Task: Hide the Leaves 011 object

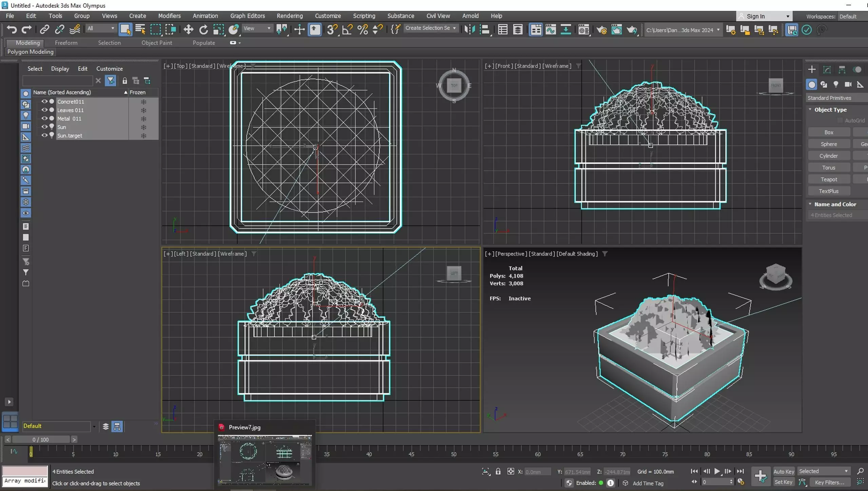Action: [x=44, y=110]
